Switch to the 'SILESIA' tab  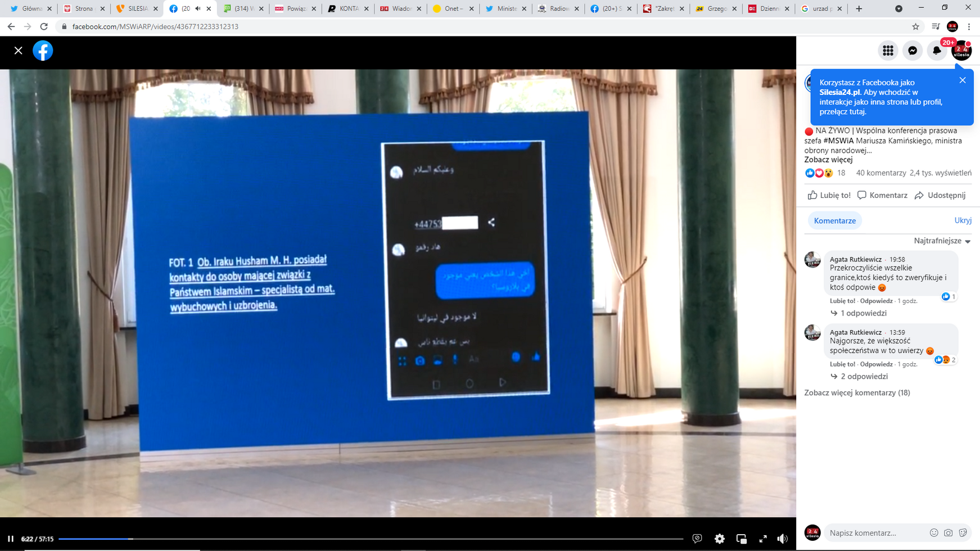[x=137, y=8]
